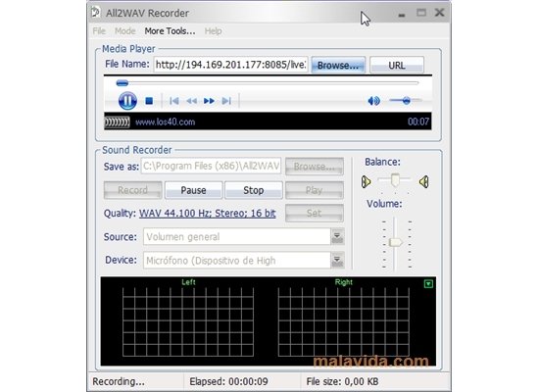Click the Balance slider thumb
Image resolution: width=539 pixels, height=392 pixels.
click(395, 180)
